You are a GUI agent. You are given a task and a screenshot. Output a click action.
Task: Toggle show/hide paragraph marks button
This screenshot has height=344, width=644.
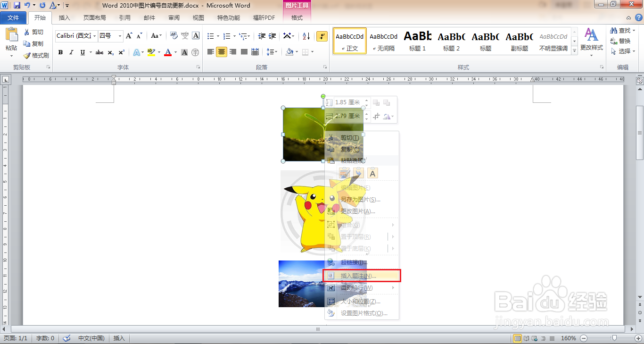pyautogui.click(x=322, y=36)
